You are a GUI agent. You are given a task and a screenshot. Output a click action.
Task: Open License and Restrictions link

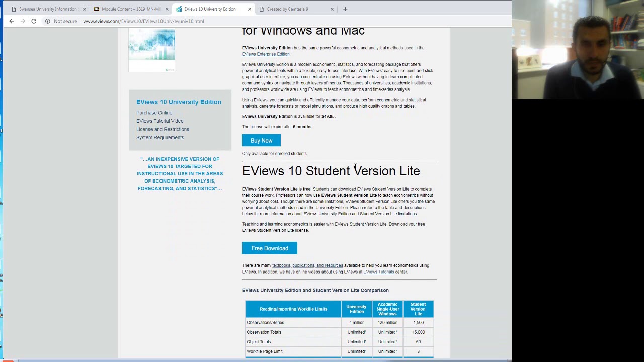(x=163, y=129)
